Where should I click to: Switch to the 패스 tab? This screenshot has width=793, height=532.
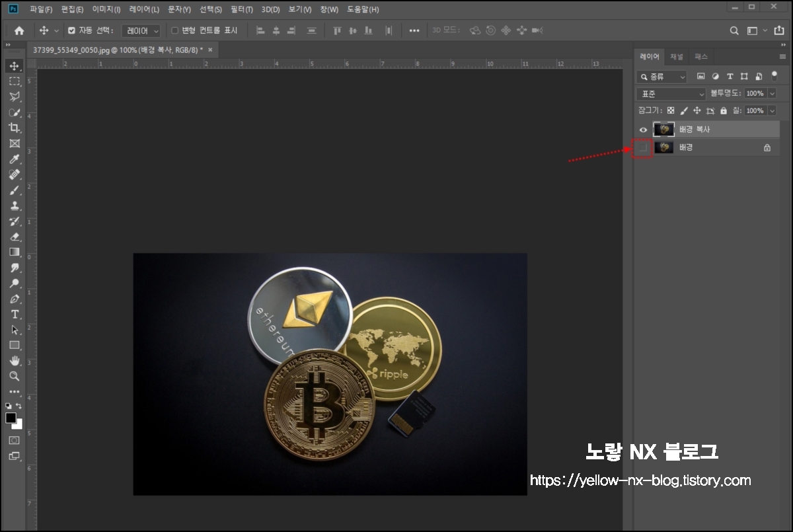tap(701, 57)
